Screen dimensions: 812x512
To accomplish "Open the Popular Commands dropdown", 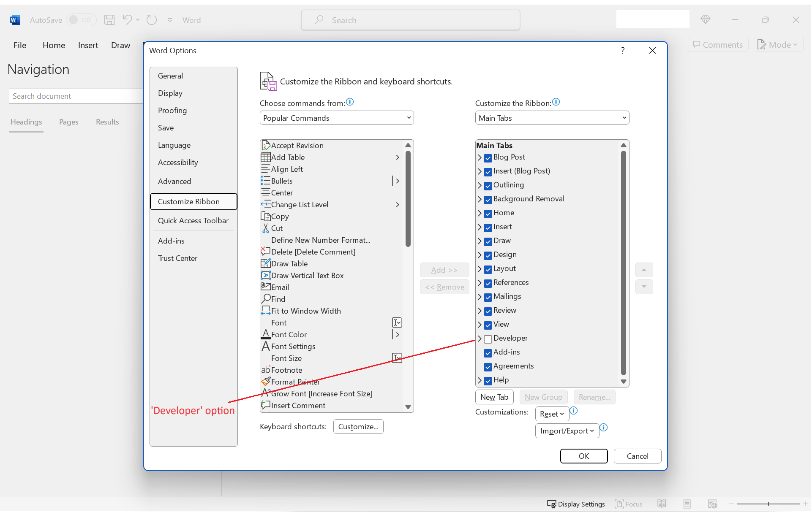I will pyautogui.click(x=337, y=118).
